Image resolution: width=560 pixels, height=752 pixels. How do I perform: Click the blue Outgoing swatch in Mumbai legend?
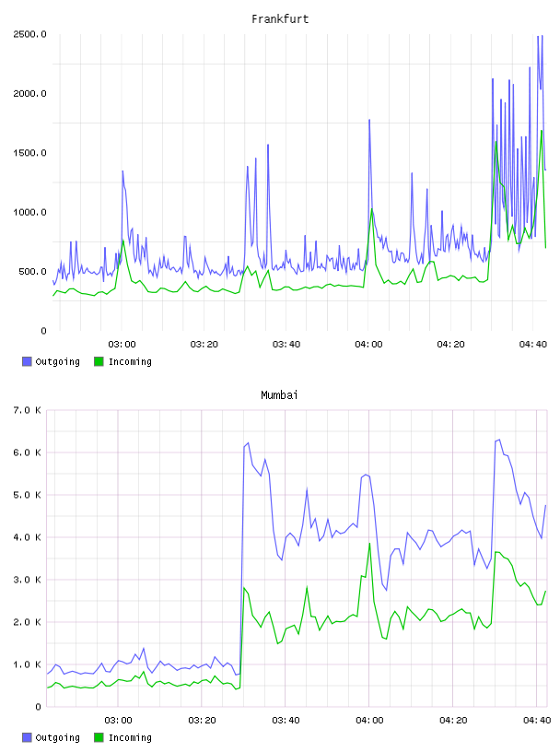pyautogui.click(x=27, y=737)
